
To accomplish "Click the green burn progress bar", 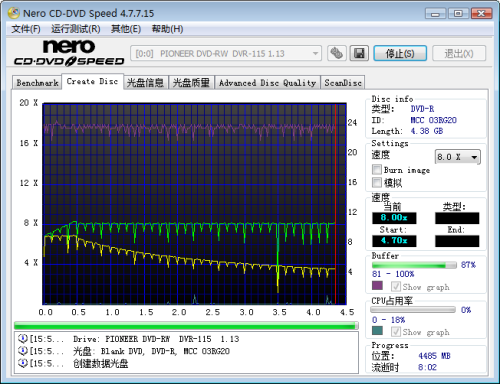I will pyautogui.click(x=186, y=326).
